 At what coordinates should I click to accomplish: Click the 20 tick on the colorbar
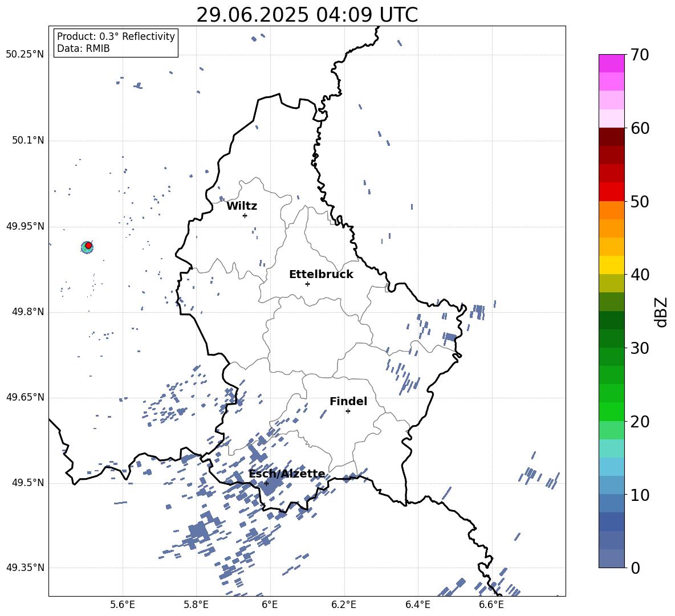[640, 422]
